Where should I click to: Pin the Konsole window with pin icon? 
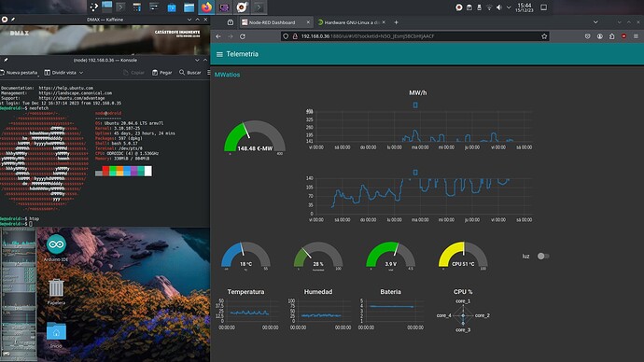click(6, 60)
